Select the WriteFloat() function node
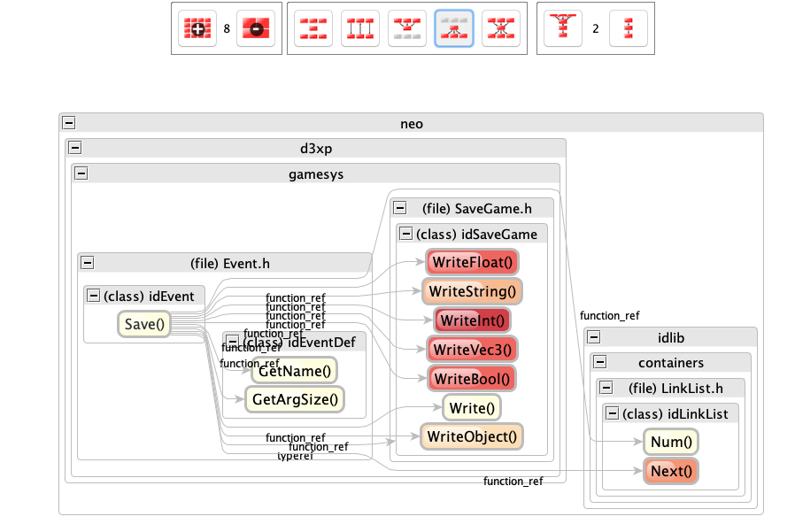 (472, 262)
